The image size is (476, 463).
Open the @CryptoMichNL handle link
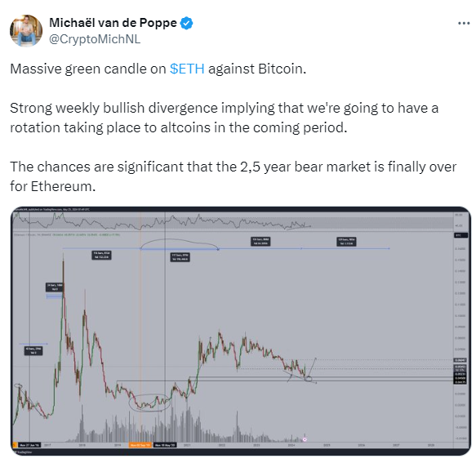pos(95,39)
